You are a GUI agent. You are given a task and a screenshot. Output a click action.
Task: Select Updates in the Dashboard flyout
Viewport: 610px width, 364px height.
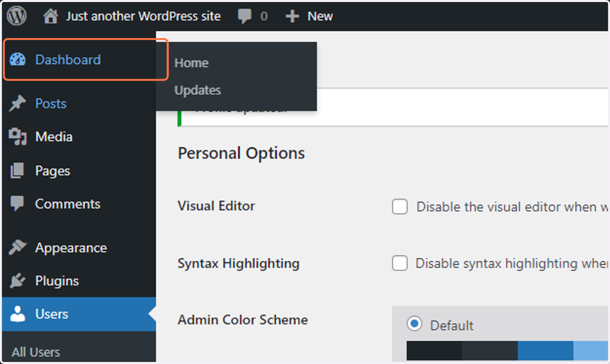[x=197, y=90]
